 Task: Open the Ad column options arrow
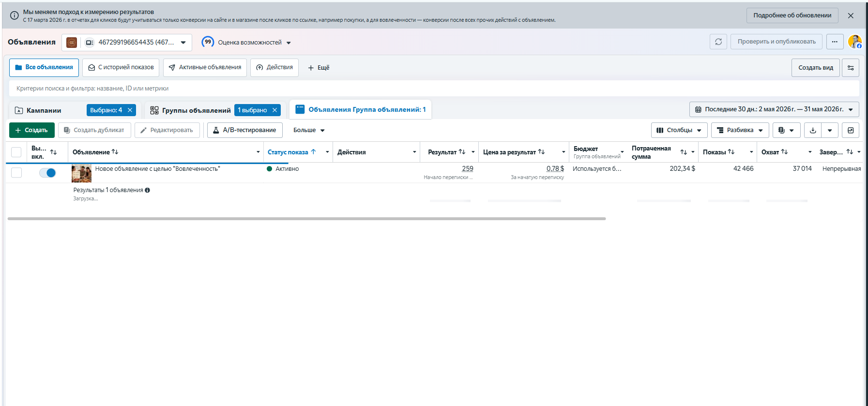click(258, 152)
